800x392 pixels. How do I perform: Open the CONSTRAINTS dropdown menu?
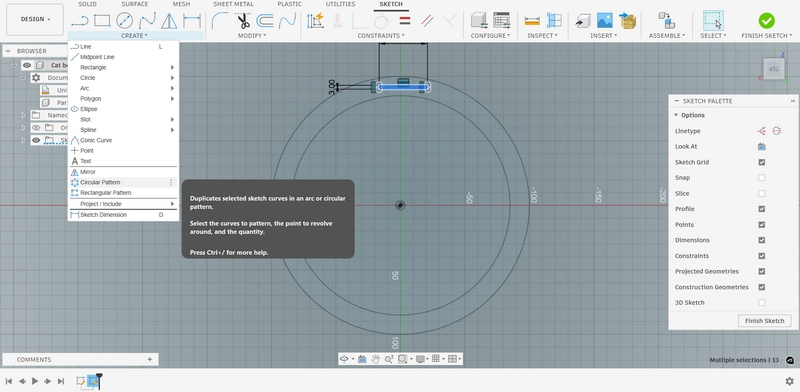381,36
